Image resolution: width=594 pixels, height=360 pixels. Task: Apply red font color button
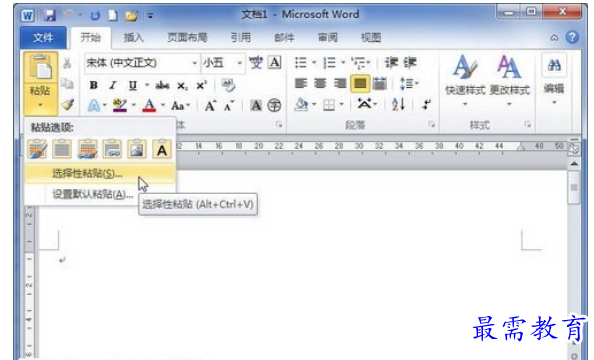149,105
